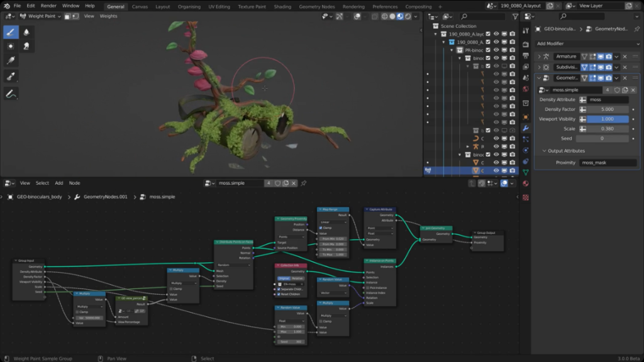
Task: Toggle viewport display of the Subdivision modifier
Action: coord(601,67)
